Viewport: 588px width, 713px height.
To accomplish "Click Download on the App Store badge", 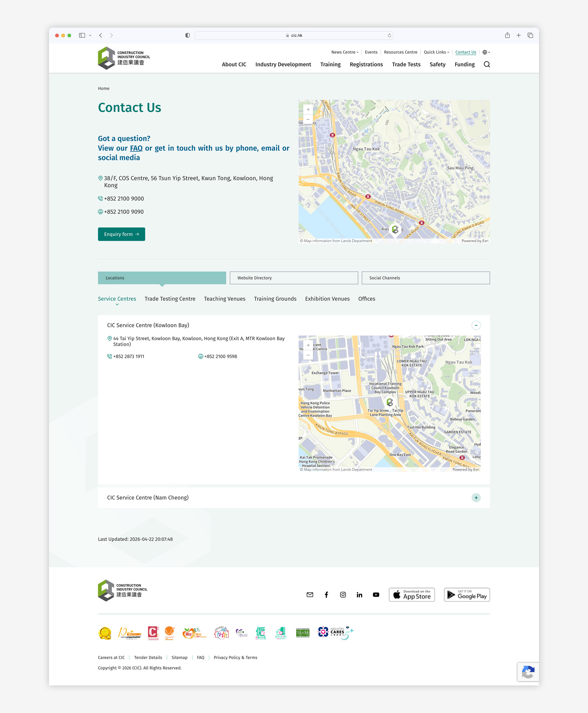I will tap(412, 595).
